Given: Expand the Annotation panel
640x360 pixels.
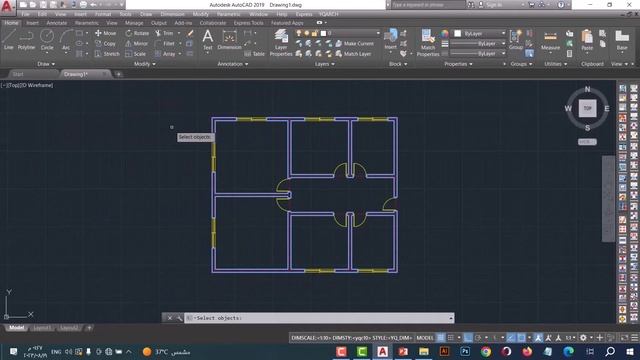Looking at the screenshot, I should pyautogui.click(x=233, y=64).
